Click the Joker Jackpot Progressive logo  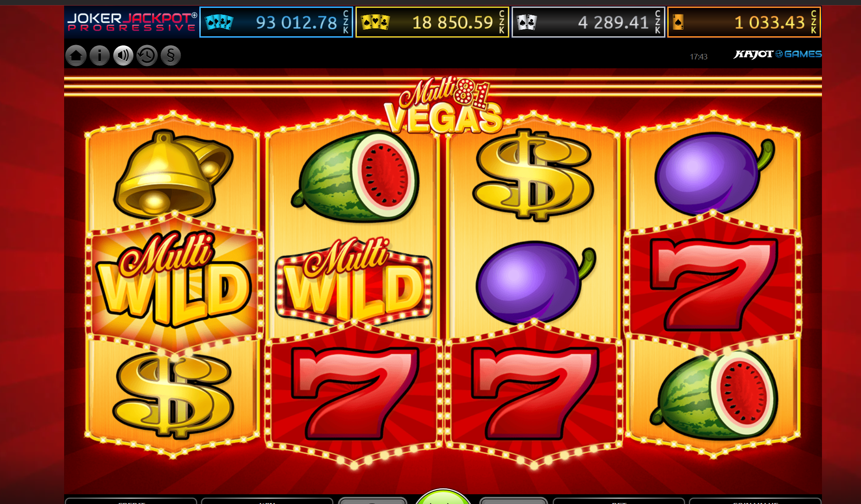[132, 22]
